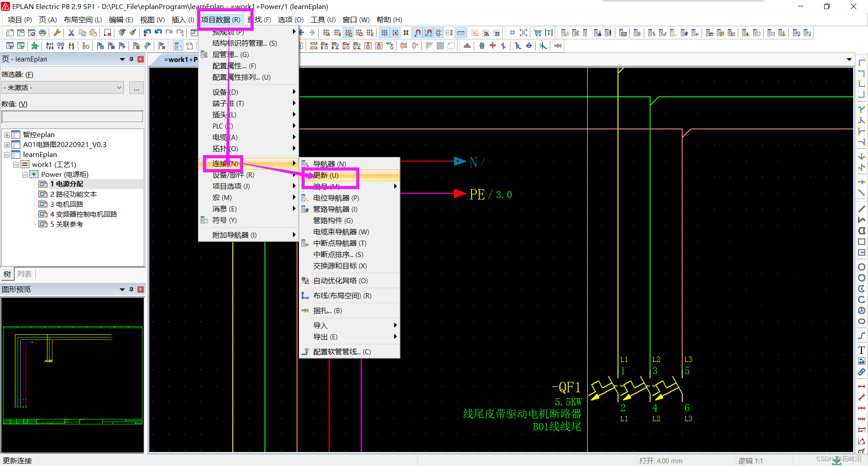Click the scissors cut icon
The image size is (868, 466).
(71, 33)
